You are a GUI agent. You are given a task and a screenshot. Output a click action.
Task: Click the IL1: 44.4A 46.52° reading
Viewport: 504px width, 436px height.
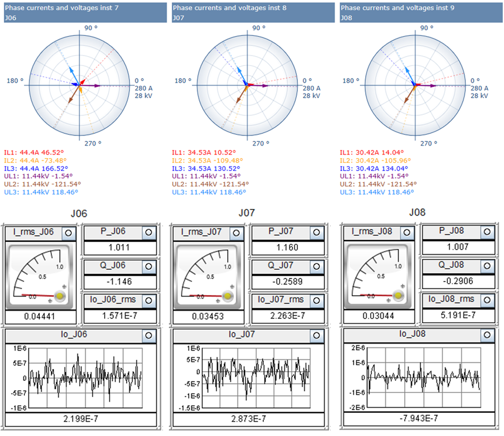click(x=34, y=152)
